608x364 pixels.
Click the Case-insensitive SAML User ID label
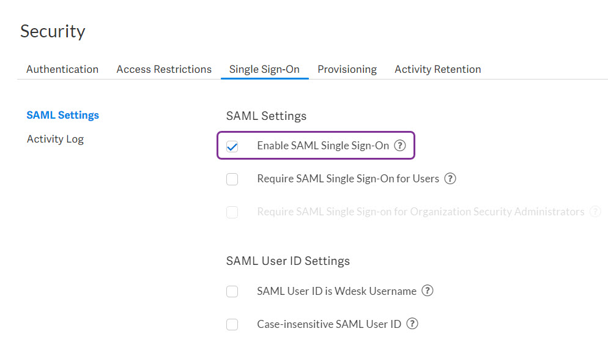329,324
